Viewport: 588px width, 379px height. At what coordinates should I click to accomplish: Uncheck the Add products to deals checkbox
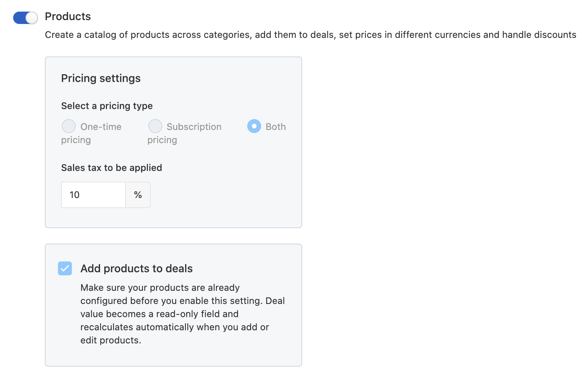coord(65,268)
